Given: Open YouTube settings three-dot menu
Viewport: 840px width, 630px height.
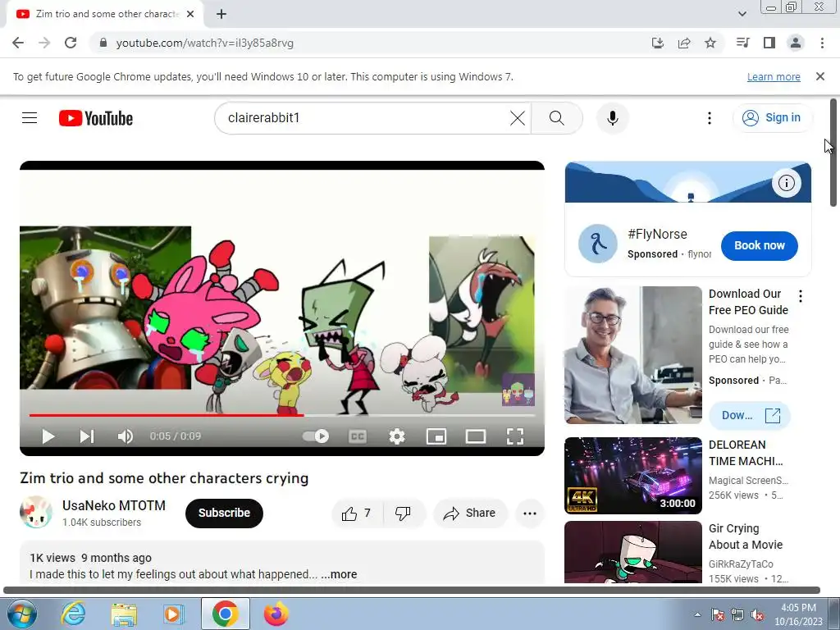Looking at the screenshot, I should point(710,118).
